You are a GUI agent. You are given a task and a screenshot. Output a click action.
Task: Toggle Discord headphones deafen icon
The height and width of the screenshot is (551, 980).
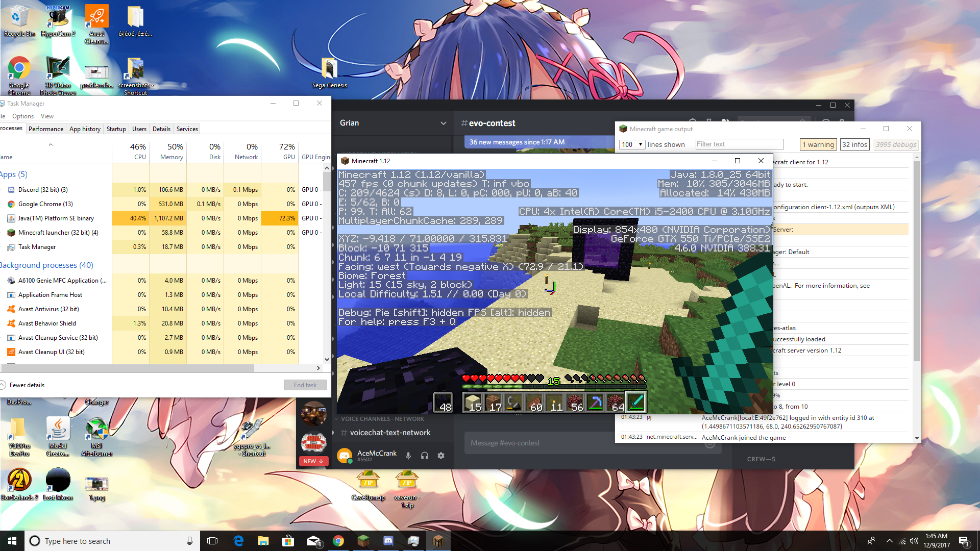coord(424,456)
